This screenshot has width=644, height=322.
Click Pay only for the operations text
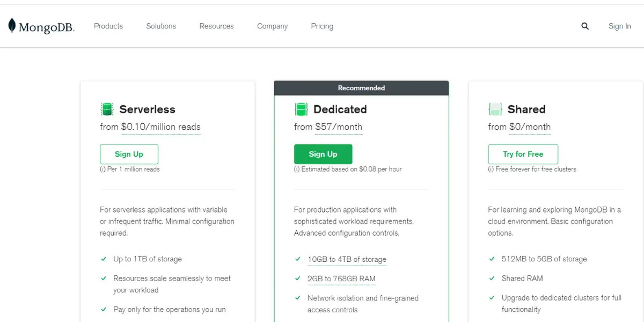tap(170, 310)
